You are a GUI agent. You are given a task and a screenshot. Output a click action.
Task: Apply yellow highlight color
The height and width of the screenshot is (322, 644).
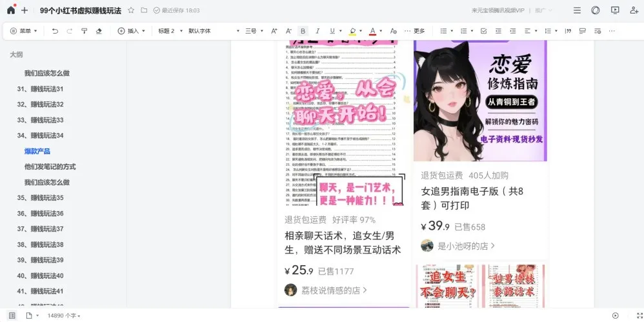pos(352,31)
